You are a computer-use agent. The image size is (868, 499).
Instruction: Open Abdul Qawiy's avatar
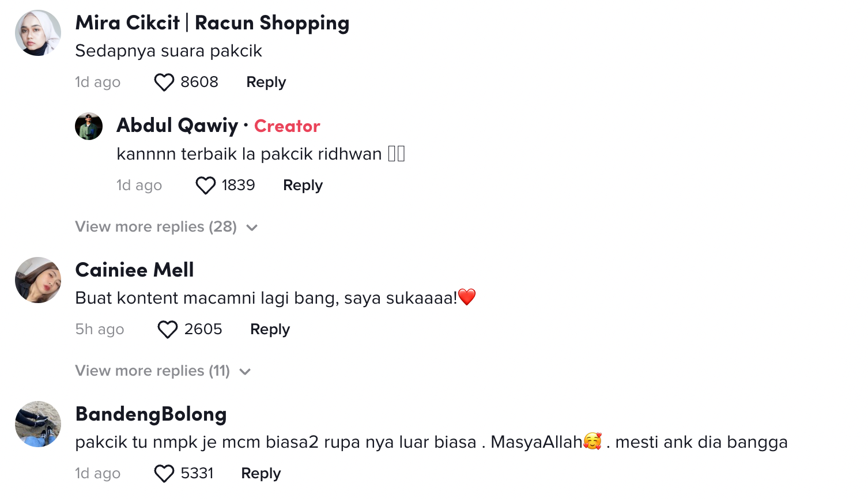coord(89,126)
